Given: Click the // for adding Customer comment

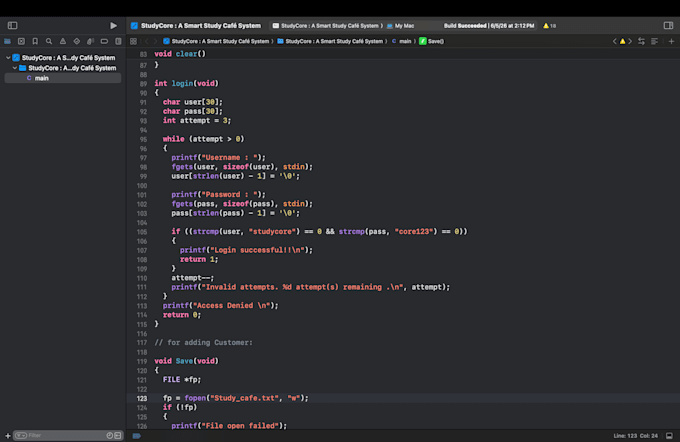Looking at the screenshot, I should coord(203,342).
